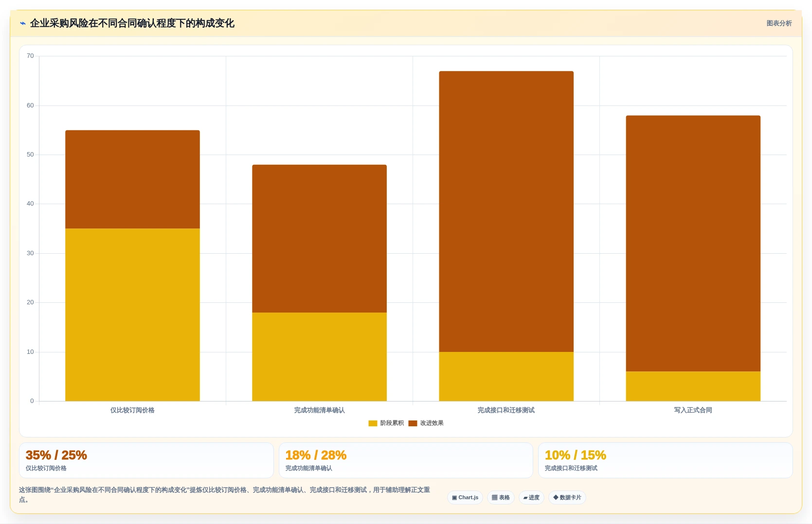This screenshot has height=524, width=812.
Task: Click the yellow bar segment for 写入正式合同
Action: pos(693,386)
